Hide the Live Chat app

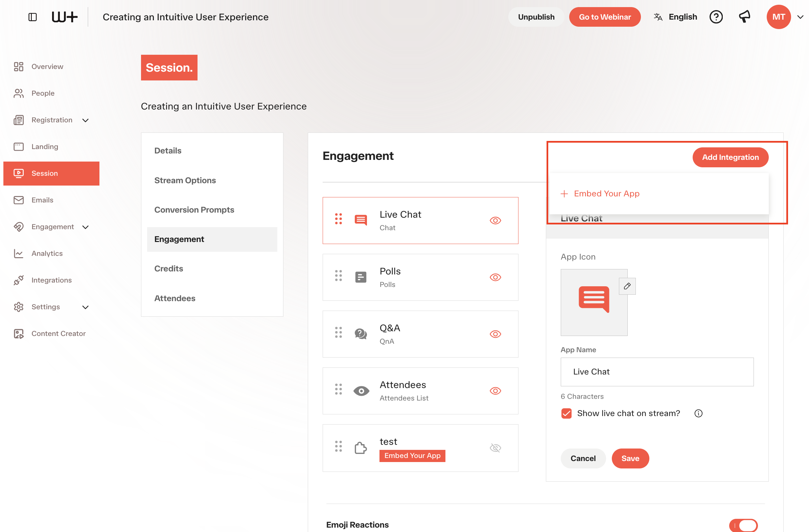point(495,220)
